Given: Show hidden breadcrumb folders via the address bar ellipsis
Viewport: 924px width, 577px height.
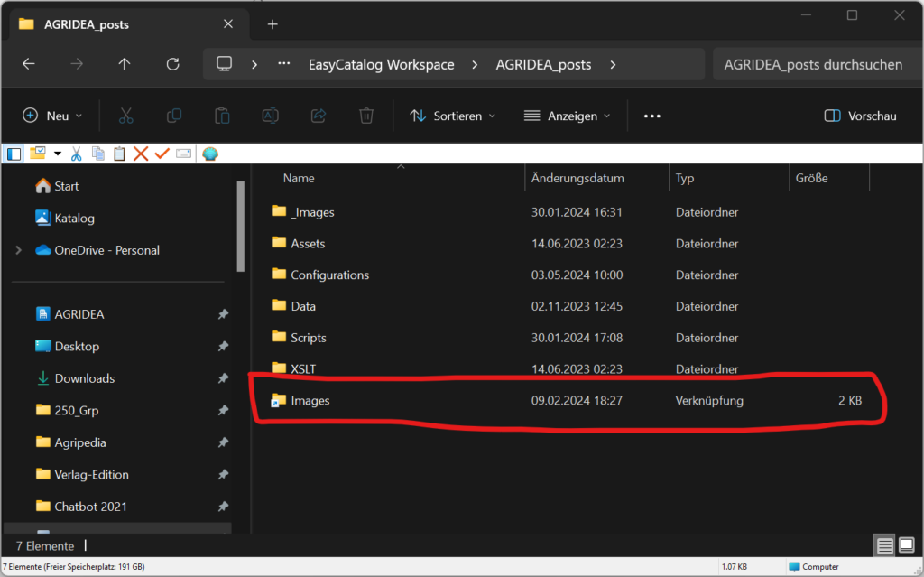Looking at the screenshot, I should (x=284, y=64).
